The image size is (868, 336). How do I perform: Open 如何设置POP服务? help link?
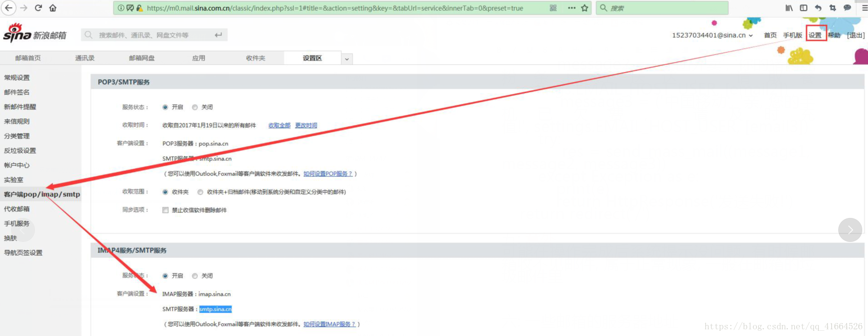328,174
